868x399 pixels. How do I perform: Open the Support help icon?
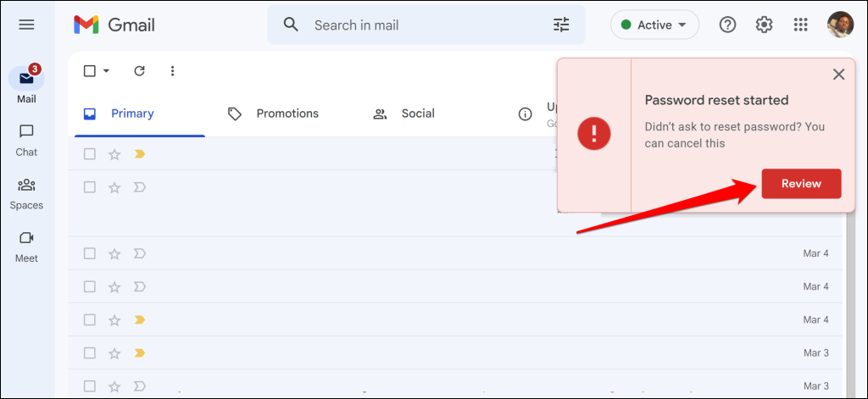click(x=727, y=25)
